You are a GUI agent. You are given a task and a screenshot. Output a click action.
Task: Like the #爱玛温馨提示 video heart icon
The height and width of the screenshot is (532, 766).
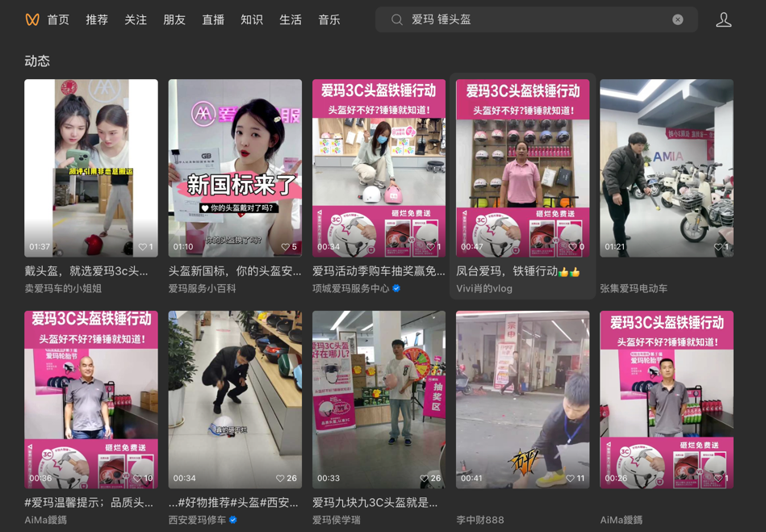(x=138, y=478)
